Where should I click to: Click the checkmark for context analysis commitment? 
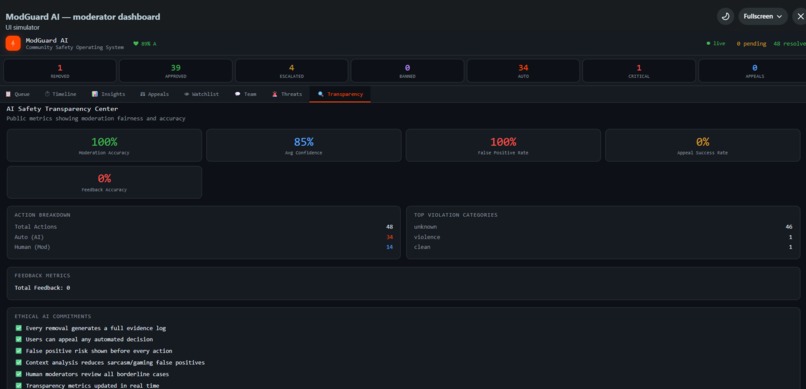(x=19, y=362)
